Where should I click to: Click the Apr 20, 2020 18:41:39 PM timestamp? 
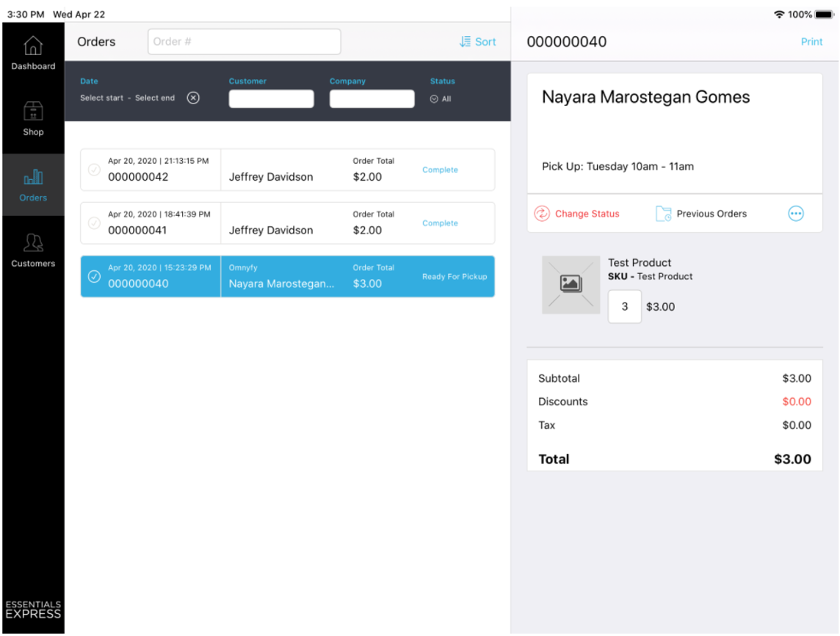[159, 214]
